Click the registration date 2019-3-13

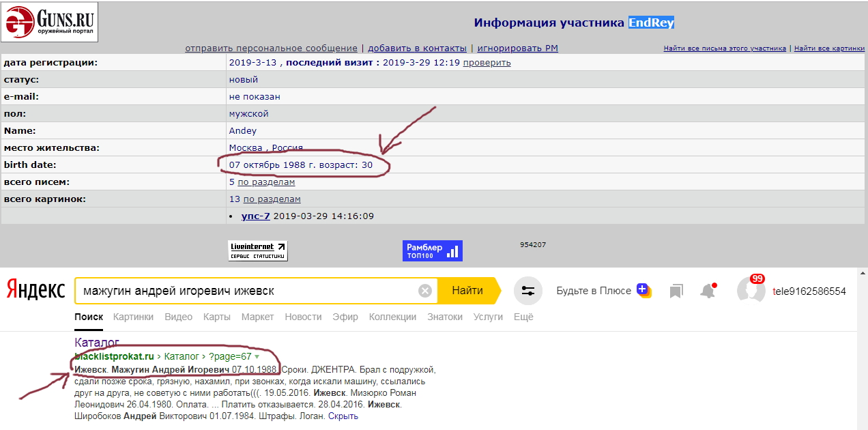pos(252,63)
